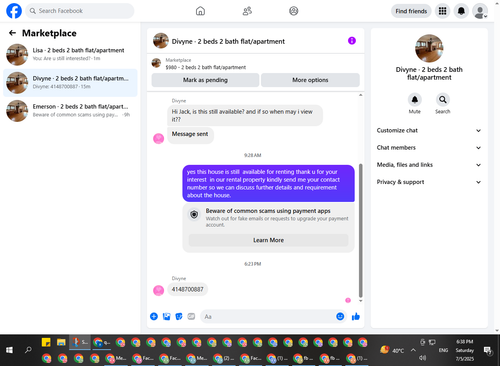Attach a photo file icon

point(166,316)
